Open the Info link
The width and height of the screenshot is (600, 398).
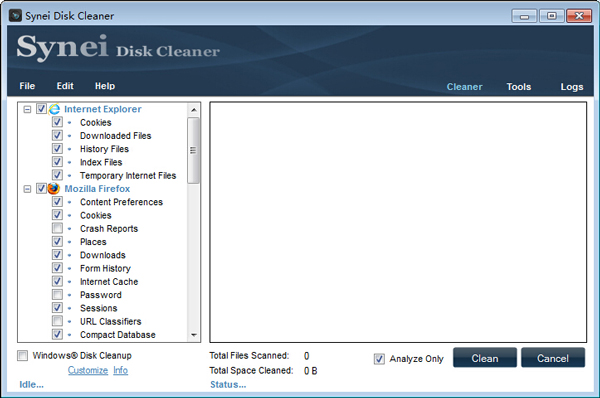point(121,370)
